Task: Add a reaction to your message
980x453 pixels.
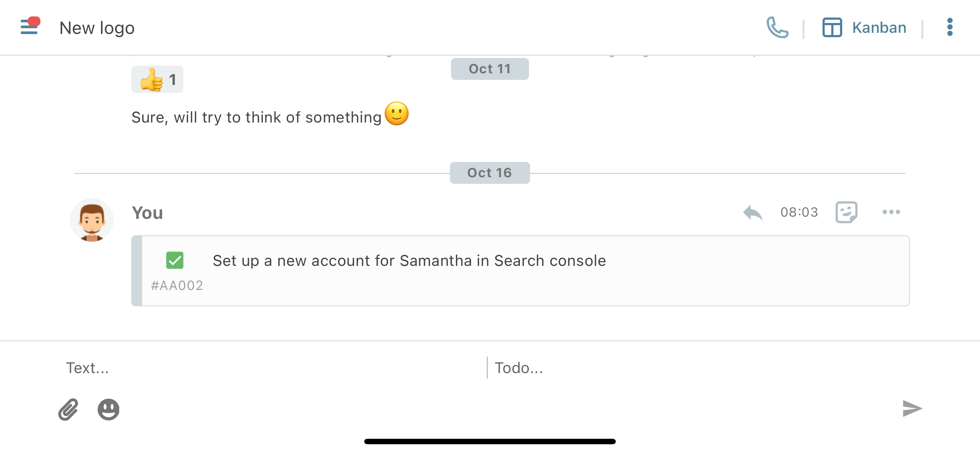Action: pyautogui.click(x=846, y=212)
